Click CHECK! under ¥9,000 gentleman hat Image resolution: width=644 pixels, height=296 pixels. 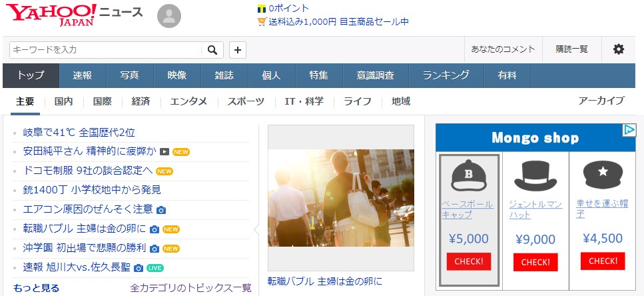pyautogui.click(x=535, y=262)
